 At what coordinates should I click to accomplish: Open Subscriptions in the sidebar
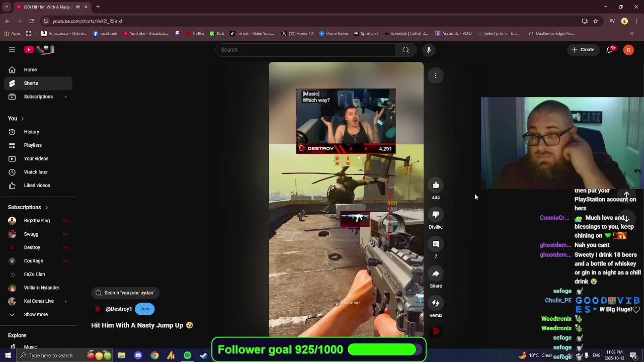[x=38, y=97]
